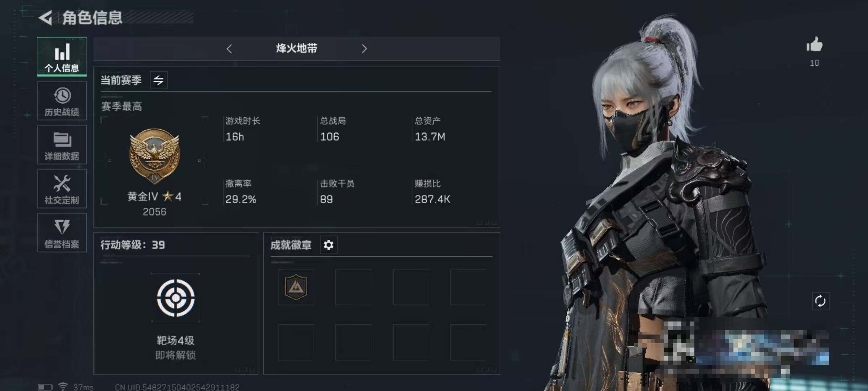868x391 pixels.
Task: Rotate the character model with refresh icon
Action: pyautogui.click(x=820, y=301)
